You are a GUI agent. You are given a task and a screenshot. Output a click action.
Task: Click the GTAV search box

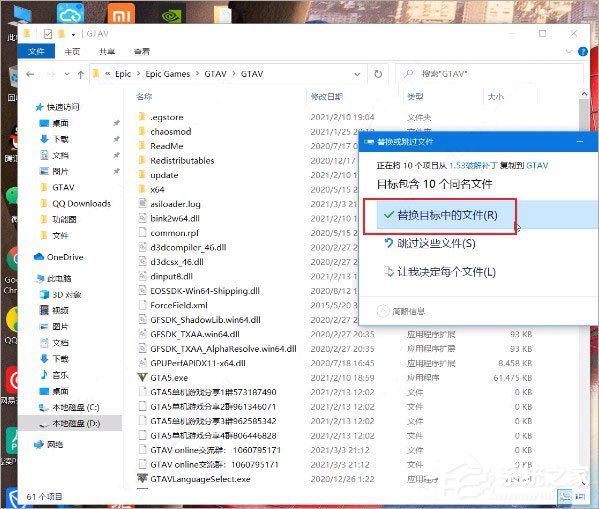click(489, 74)
